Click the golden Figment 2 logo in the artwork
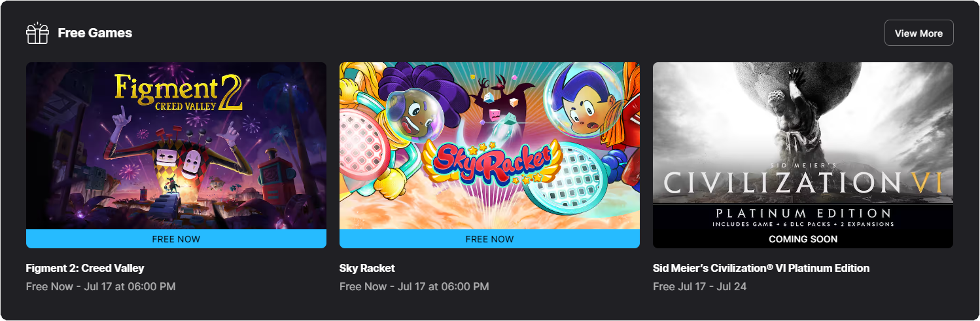This screenshot has height=321, width=980. coord(178,92)
